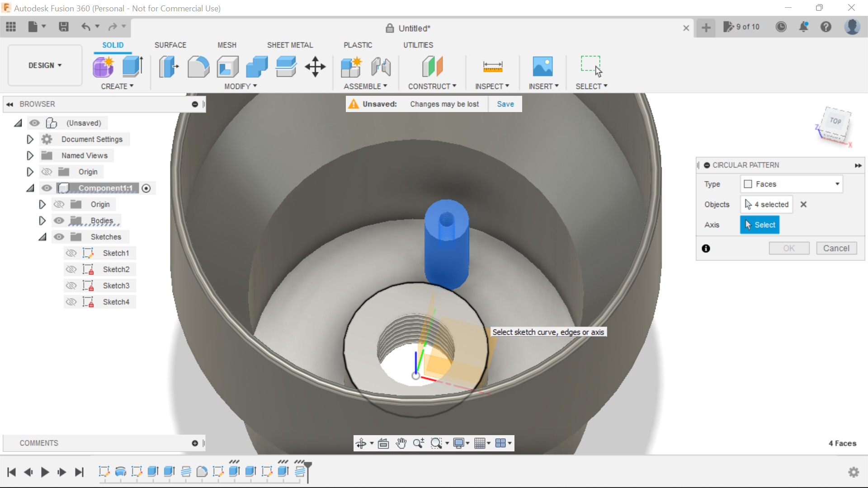Viewport: 868px width, 488px height.
Task: Toggle visibility of Component1:1
Action: [x=47, y=188]
